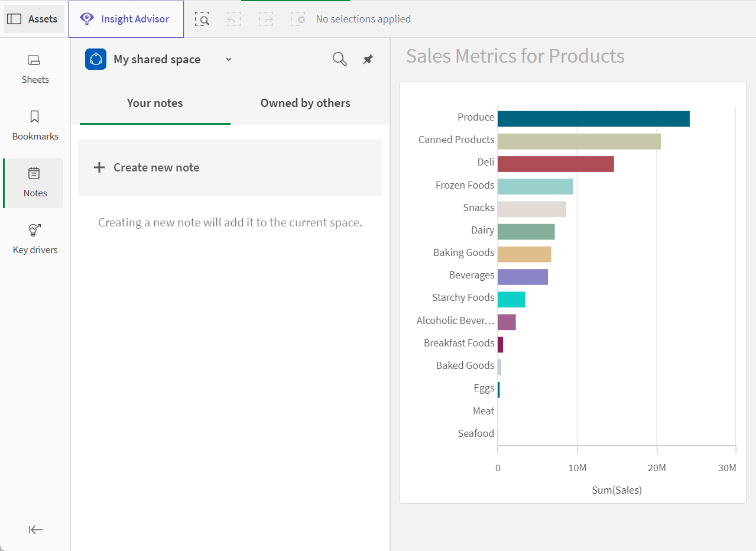Open the Sheets panel
The image size is (756, 551).
[x=35, y=69]
